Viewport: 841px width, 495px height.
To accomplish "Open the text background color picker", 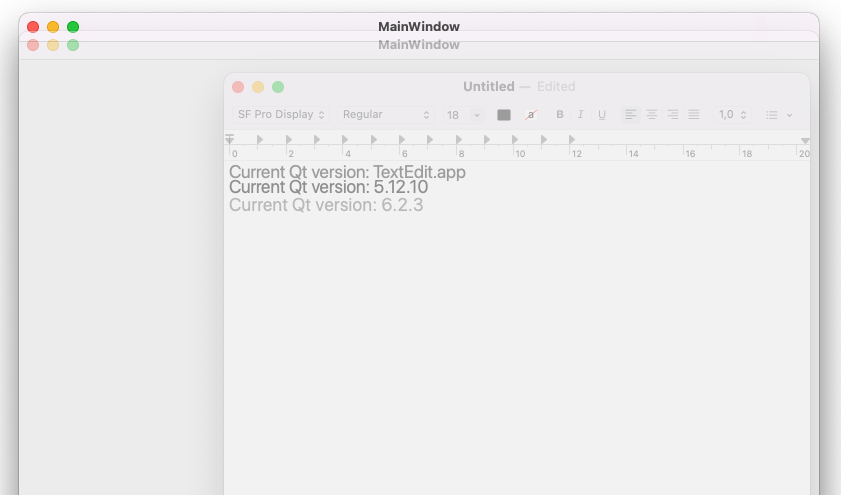I will tap(531, 115).
